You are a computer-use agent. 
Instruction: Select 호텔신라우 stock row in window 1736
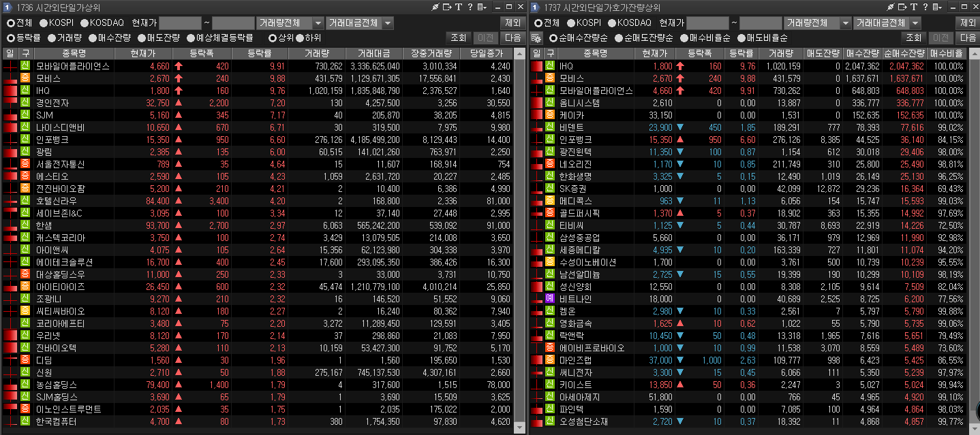(x=258, y=201)
